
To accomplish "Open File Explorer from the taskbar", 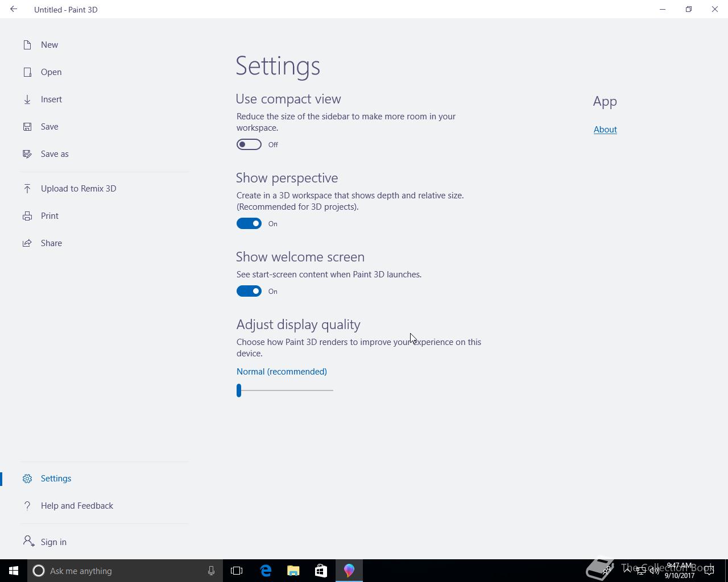I will pyautogui.click(x=293, y=571).
